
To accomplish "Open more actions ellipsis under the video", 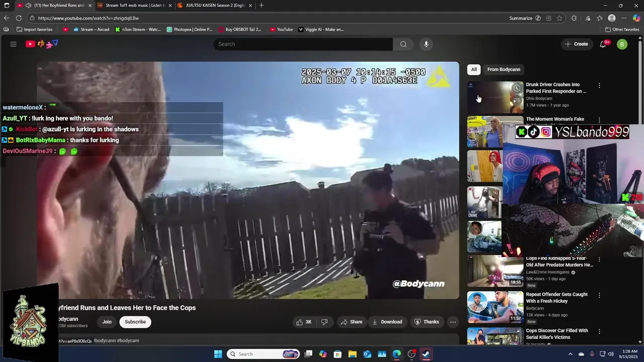I will point(453,322).
